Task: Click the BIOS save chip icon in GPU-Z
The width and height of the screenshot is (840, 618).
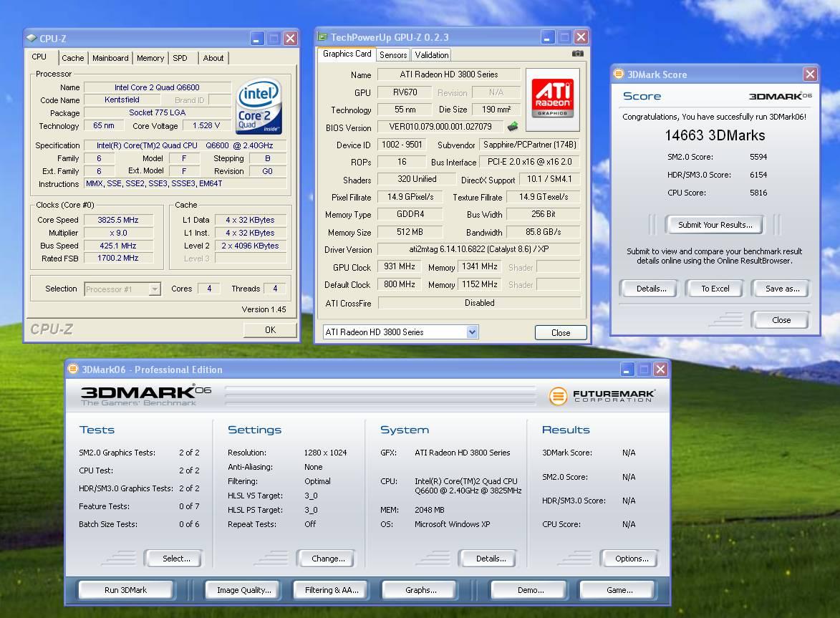Action: click(x=513, y=126)
